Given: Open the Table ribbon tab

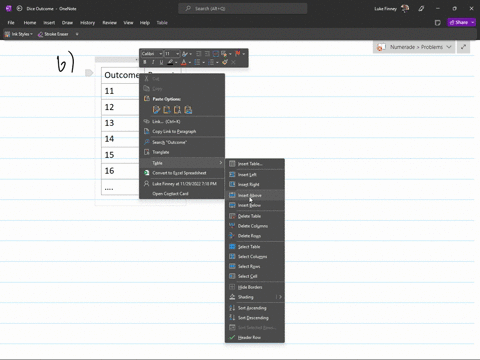Looking at the screenshot, I should (162, 23).
